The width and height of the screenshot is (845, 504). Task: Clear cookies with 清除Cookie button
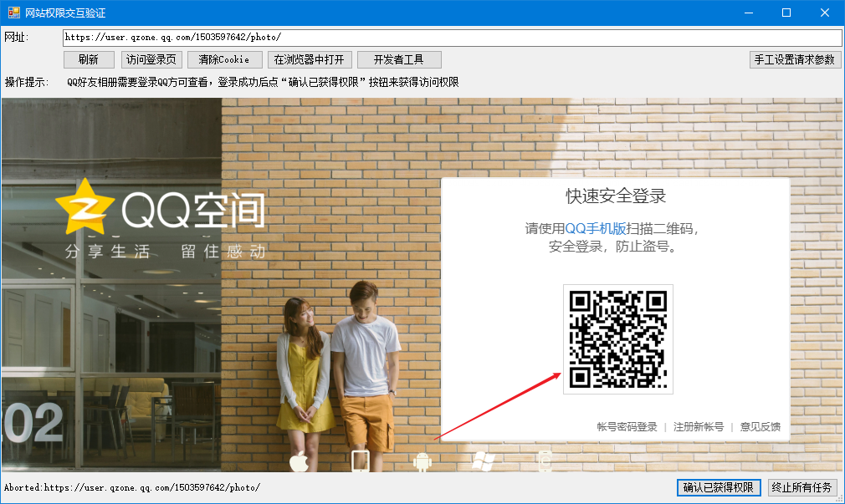coord(224,59)
